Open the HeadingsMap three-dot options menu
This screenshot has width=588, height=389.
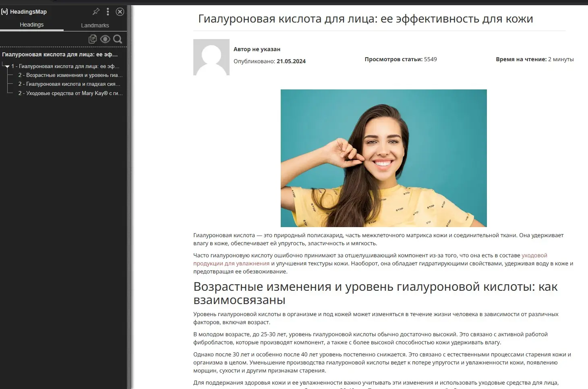(x=108, y=12)
